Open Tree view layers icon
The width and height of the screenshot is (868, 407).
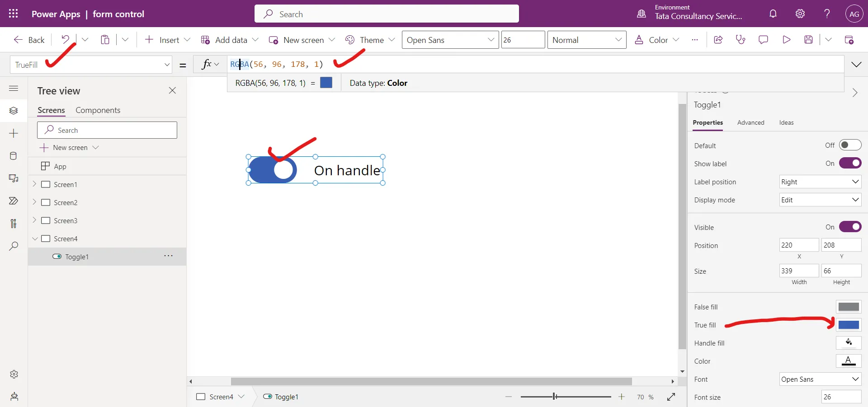(x=14, y=111)
